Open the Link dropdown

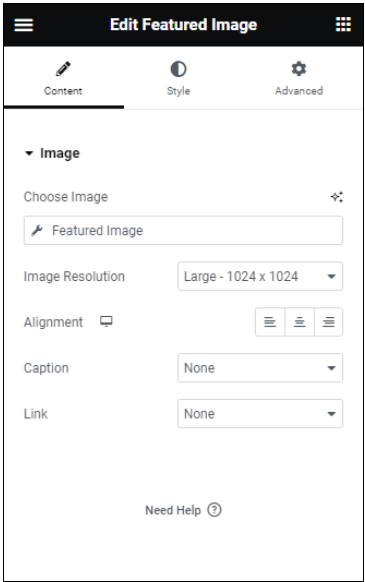pyautogui.click(x=260, y=413)
